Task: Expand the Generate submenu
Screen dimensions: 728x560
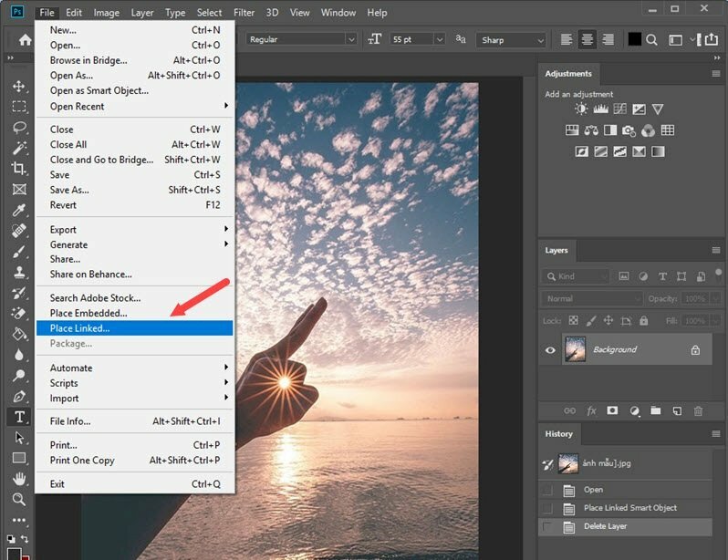Action: (x=135, y=244)
